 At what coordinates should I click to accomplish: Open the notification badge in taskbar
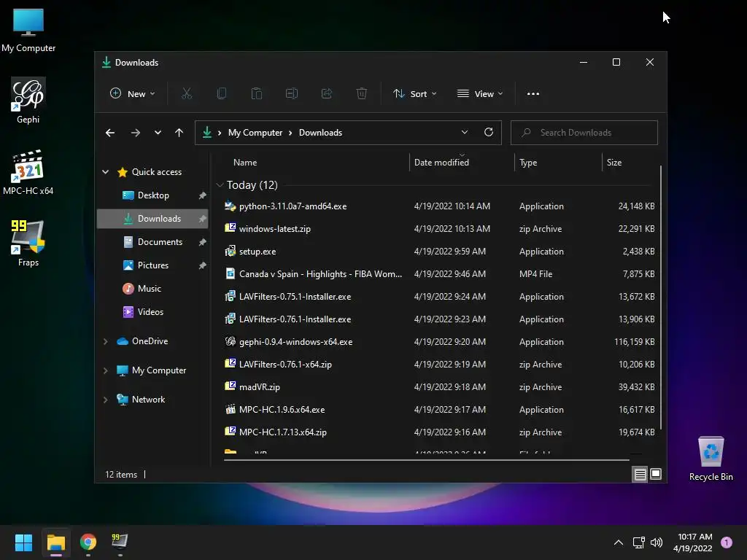point(727,542)
